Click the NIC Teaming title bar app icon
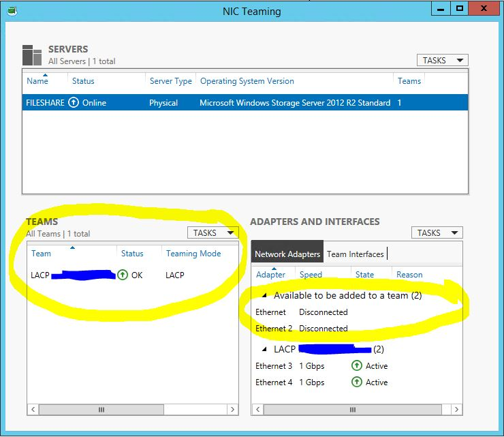Screen dimensions: 504x437 click(12, 12)
